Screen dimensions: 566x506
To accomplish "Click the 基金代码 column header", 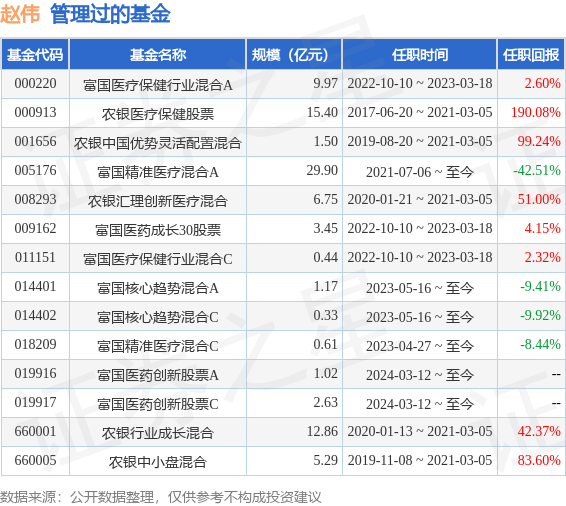I will point(35,55).
